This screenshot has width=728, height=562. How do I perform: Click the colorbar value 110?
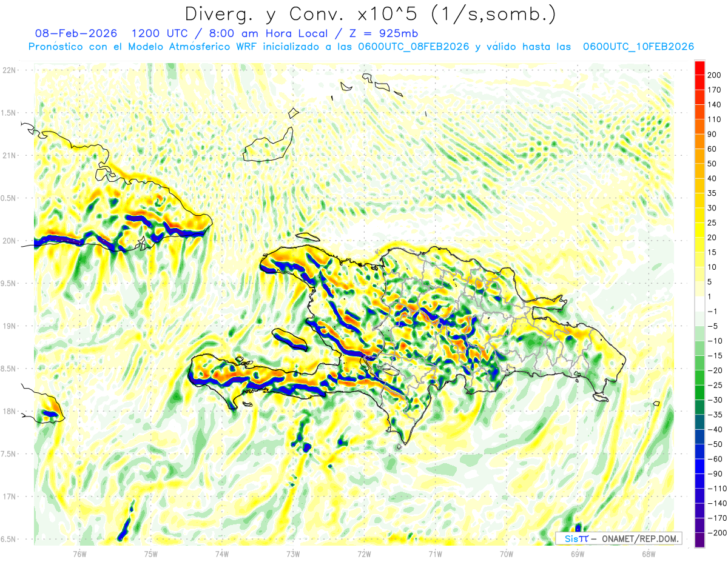click(715, 119)
